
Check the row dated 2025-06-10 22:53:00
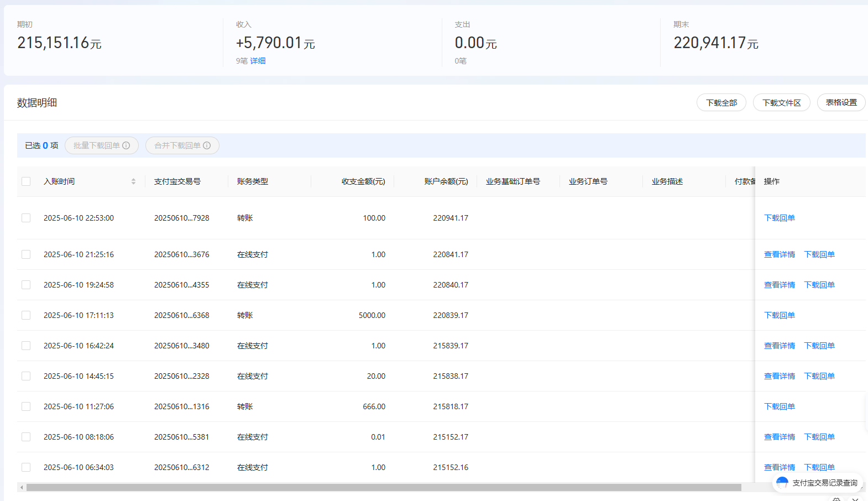pos(26,218)
